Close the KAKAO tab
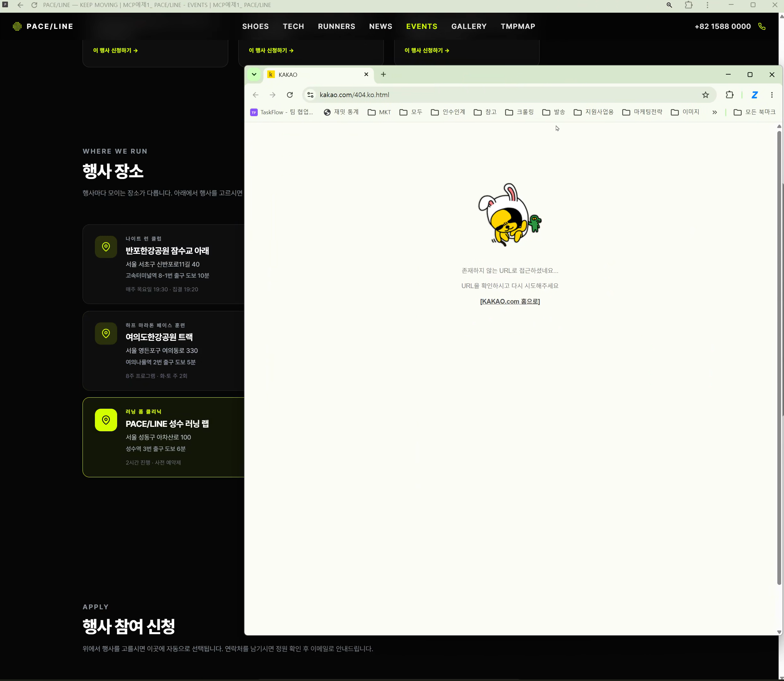The width and height of the screenshot is (784, 681). point(366,74)
